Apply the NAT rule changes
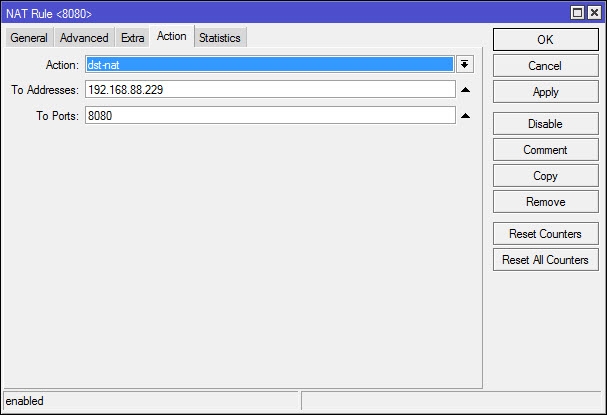 coord(545,92)
